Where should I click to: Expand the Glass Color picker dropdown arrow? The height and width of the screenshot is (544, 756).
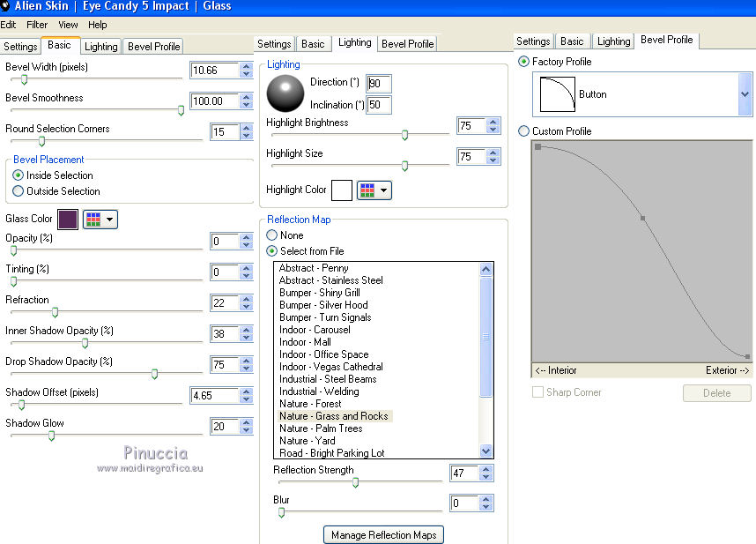(x=110, y=220)
